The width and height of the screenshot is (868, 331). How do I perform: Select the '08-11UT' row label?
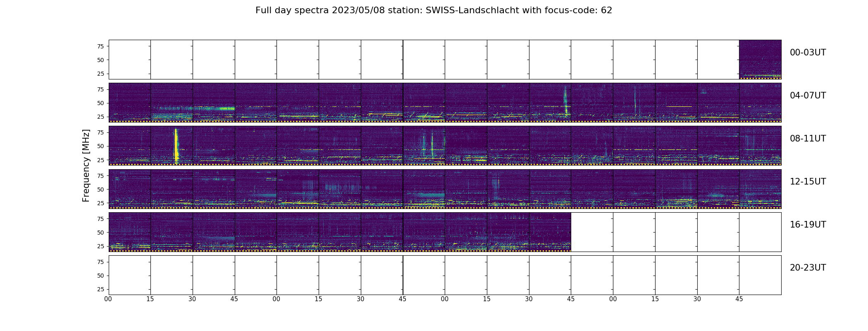[x=808, y=139]
